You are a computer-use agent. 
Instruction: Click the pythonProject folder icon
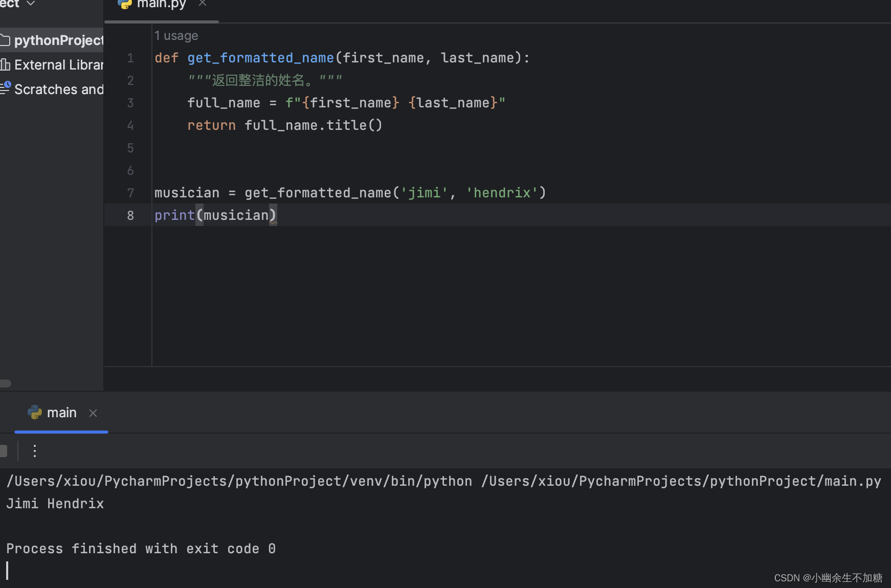point(5,40)
